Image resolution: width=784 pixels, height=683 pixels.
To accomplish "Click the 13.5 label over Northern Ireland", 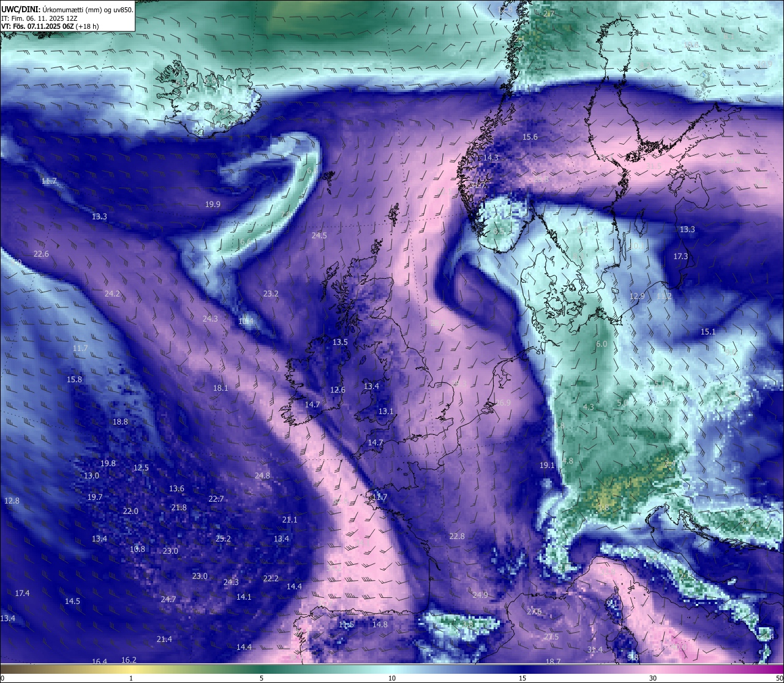I will pyautogui.click(x=340, y=342).
